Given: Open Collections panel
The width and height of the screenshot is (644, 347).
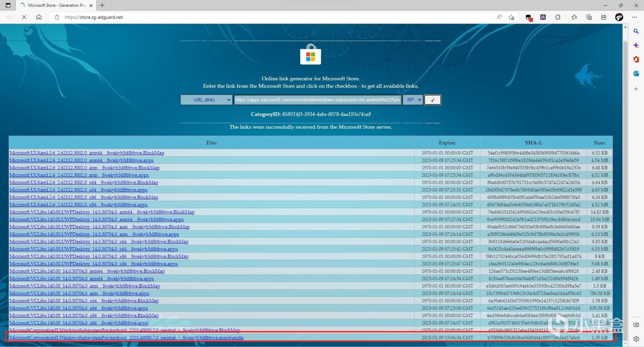Looking at the screenshot, I should pos(589,17).
